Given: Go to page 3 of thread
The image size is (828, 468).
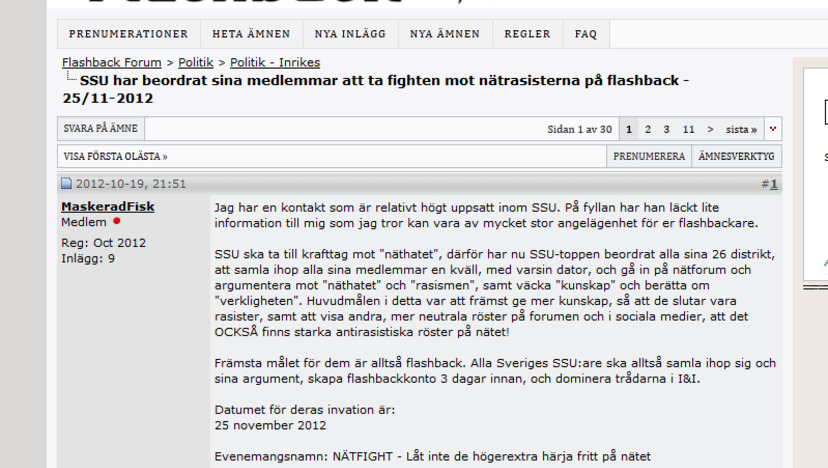Looking at the screenshot, I should (x=666, y=129).
